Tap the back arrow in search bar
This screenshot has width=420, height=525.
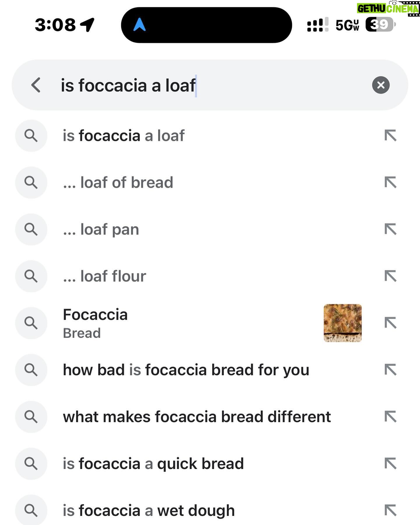tap(36, 85)
